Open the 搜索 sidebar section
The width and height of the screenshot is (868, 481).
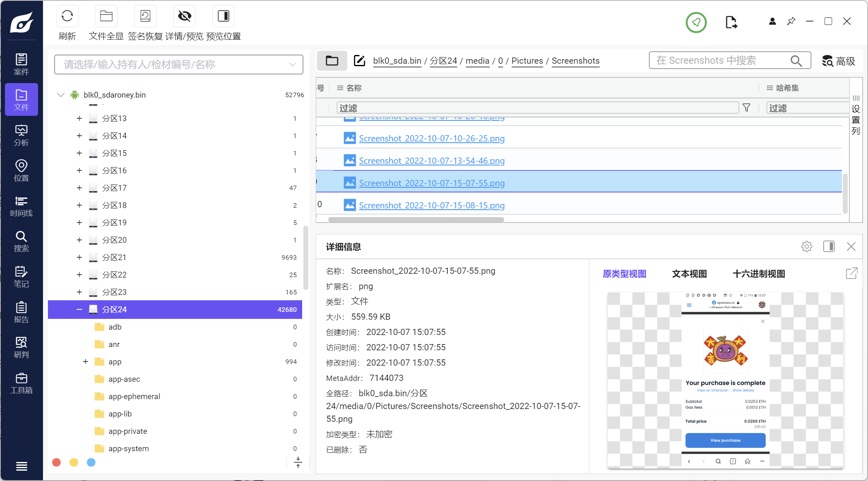point(21,241)
